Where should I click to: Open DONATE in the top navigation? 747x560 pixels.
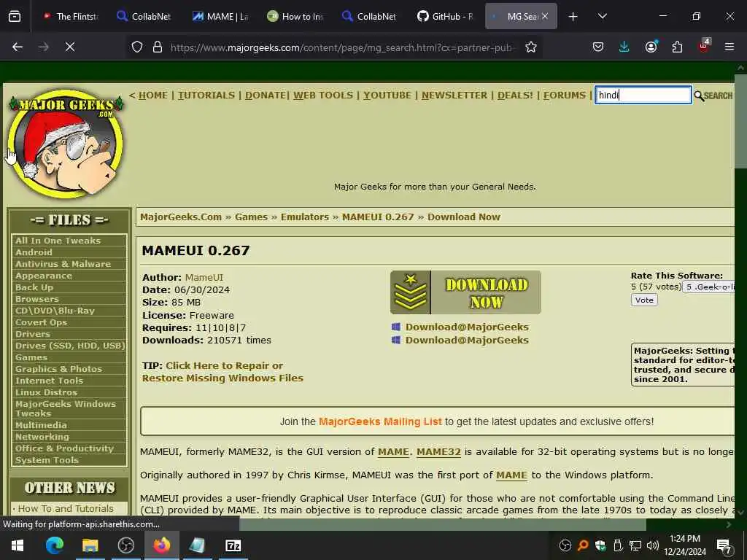pos(266,96)
